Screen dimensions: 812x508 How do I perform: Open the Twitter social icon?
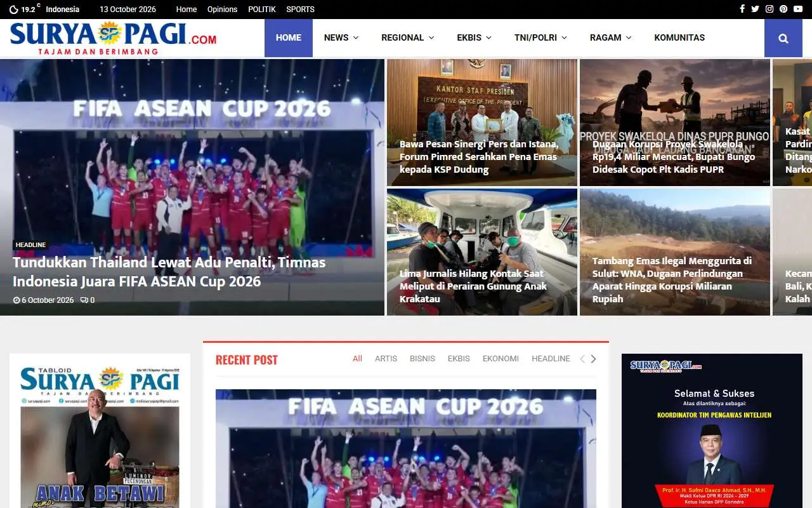[x=755, y=9]
